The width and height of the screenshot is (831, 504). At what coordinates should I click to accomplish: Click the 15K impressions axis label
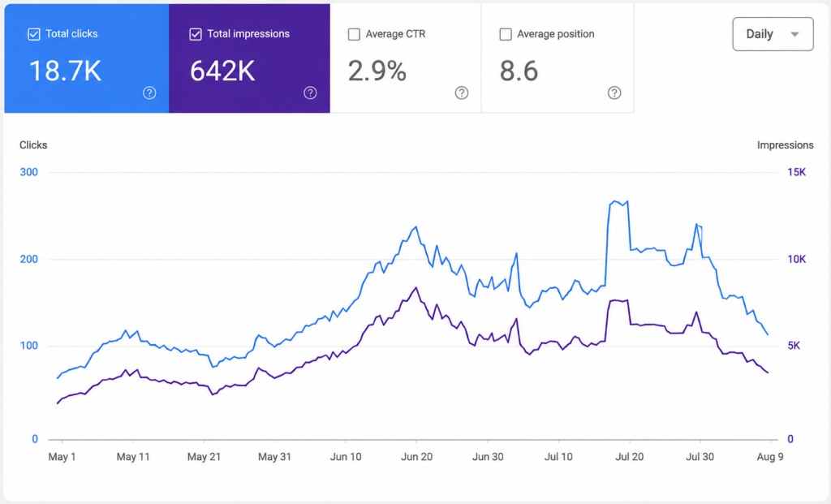point(797,172)
